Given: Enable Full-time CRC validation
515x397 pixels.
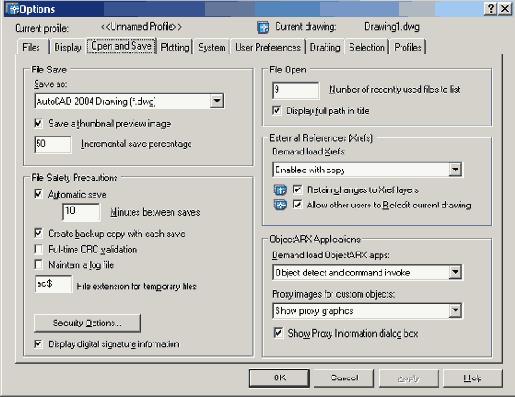Looking at the screenshot, I should click(38, 249).
